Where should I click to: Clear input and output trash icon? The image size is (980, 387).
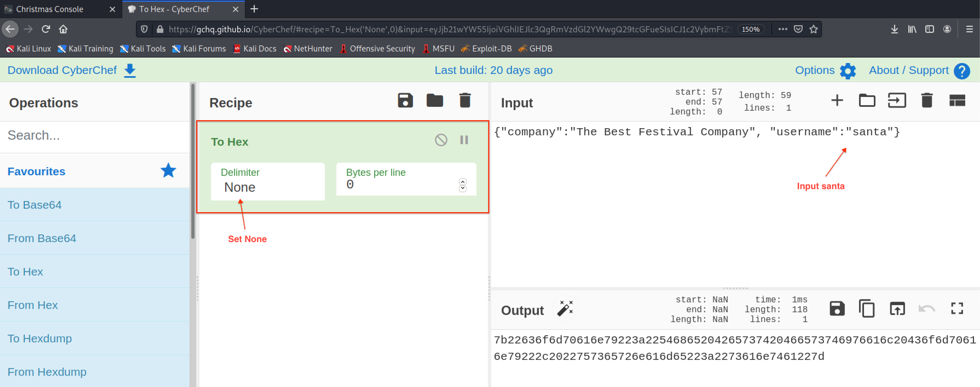pyautogui.click(x=927, y=101)
